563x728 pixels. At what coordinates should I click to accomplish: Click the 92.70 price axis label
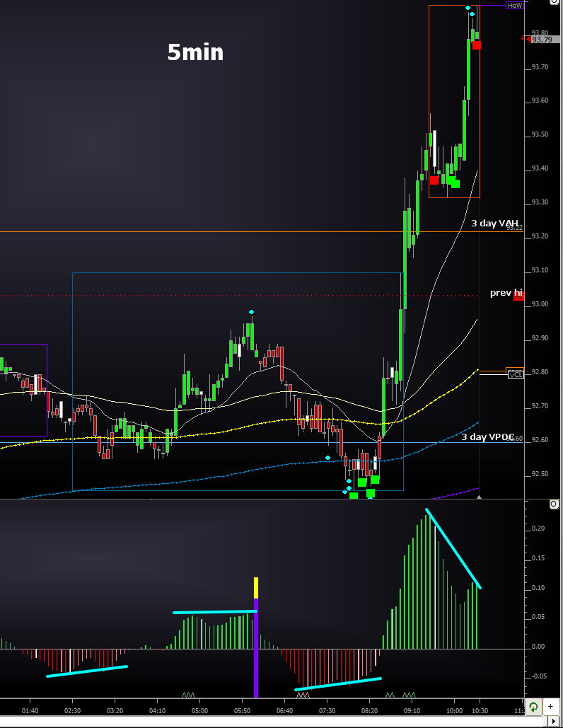click(540, 406)
